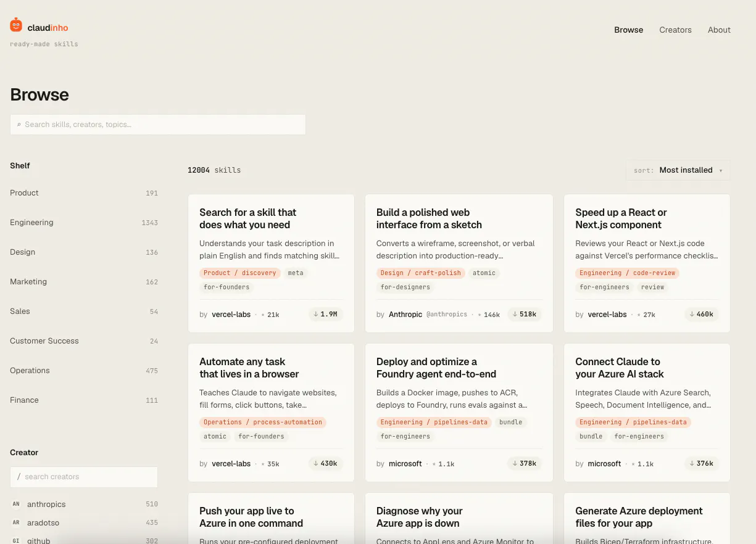Click the 'Product / discovery' tag

coord(240,273)
